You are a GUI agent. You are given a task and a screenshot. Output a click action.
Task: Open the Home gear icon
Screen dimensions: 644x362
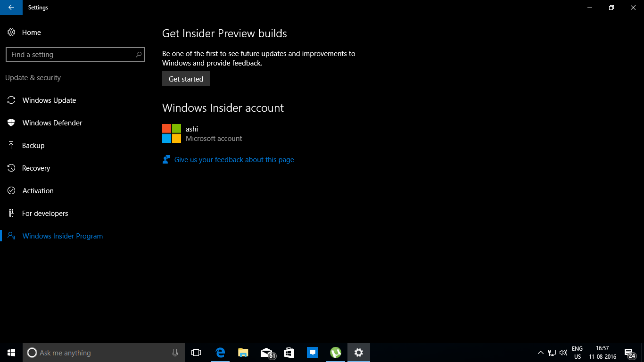11,33
